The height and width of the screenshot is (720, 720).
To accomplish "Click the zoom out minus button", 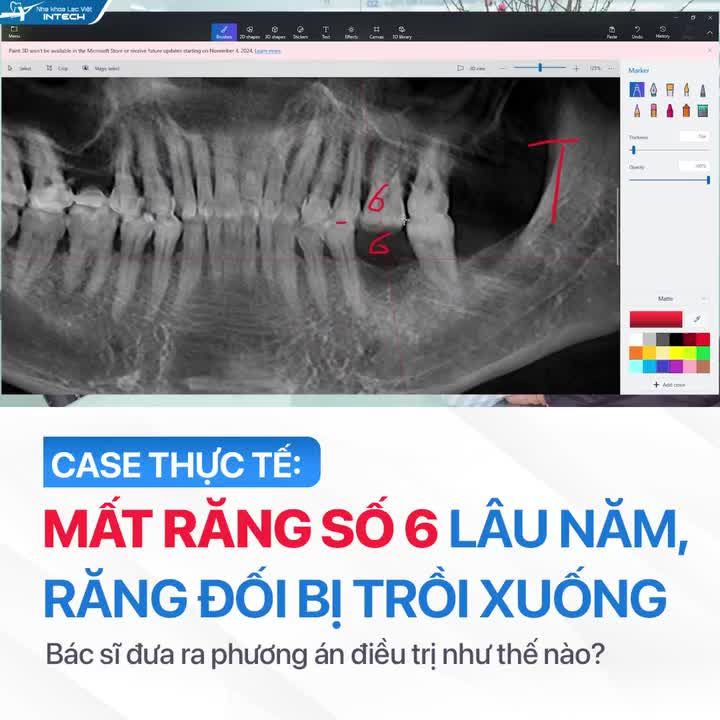I will tap(502, 68).
